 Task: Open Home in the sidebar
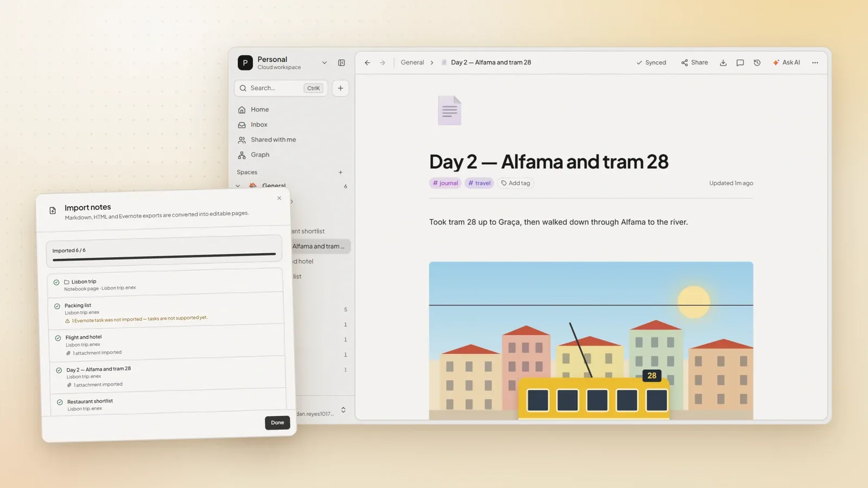pyautogui.click(x=292, y=110)
